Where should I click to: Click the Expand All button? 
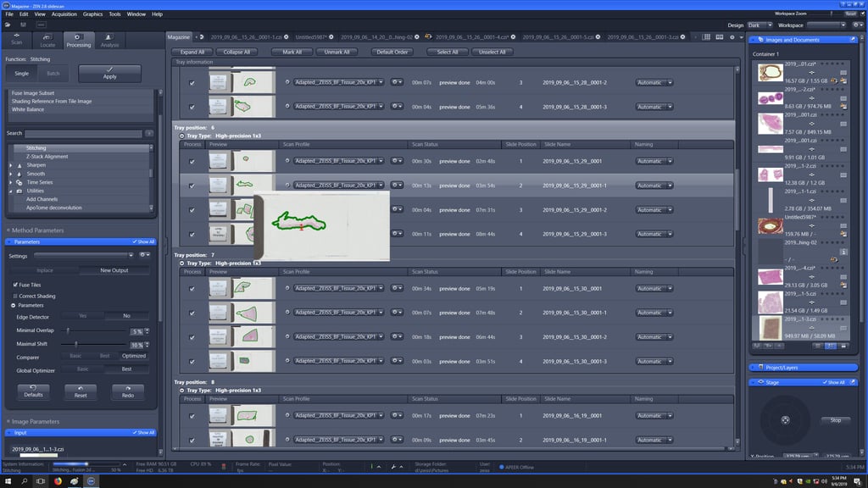pos(192,52)
